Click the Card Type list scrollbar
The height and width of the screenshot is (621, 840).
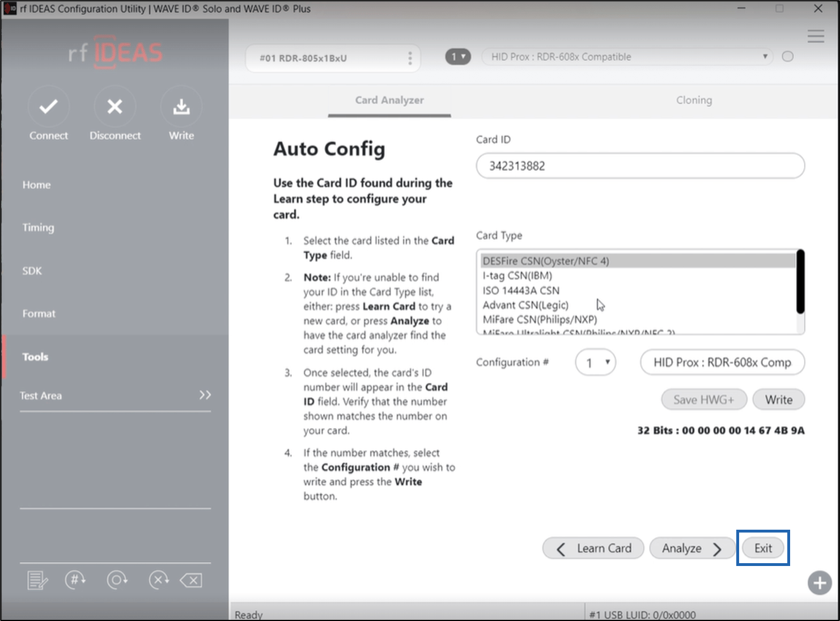click(800, 282)
